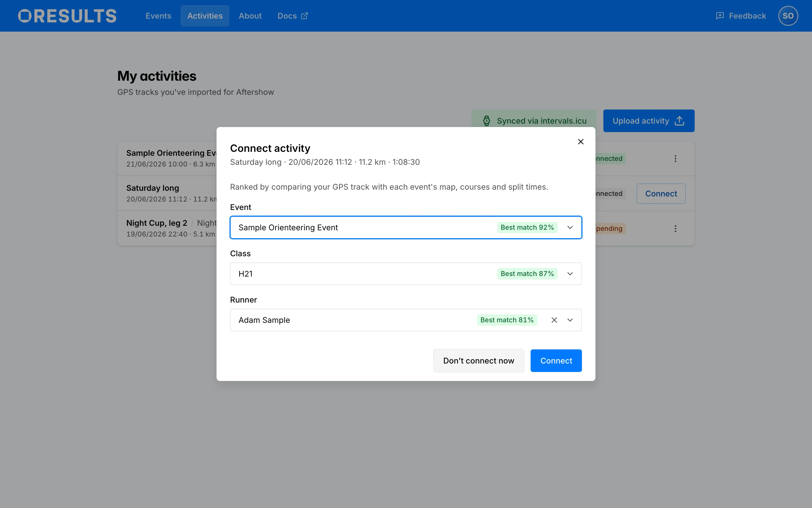Open About in top navigation
Screen dimensions: 812x508
250,16
